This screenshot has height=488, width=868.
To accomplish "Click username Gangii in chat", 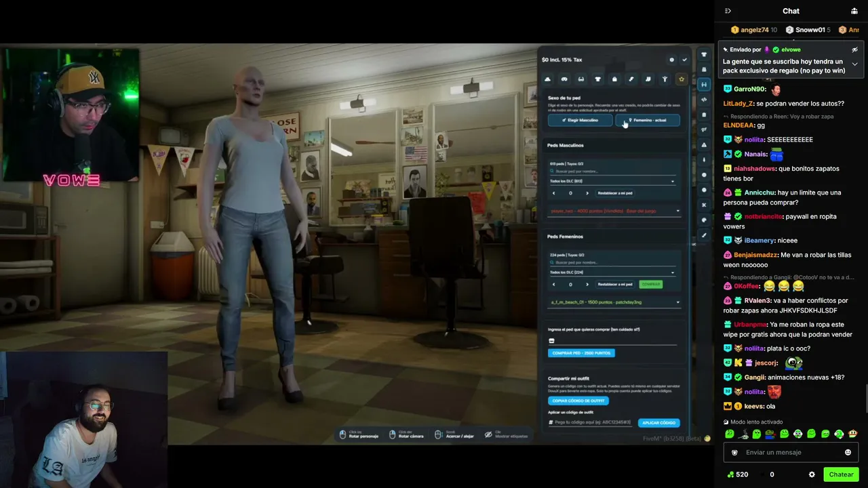I will point(755,378).
